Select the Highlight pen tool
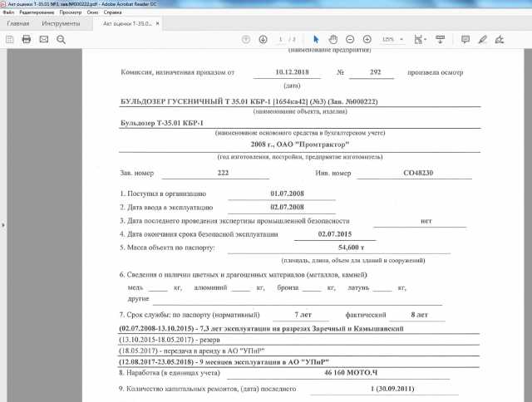The width and height of the screenshot is (532, 402). pyautogui.click(x=482, y=39)
